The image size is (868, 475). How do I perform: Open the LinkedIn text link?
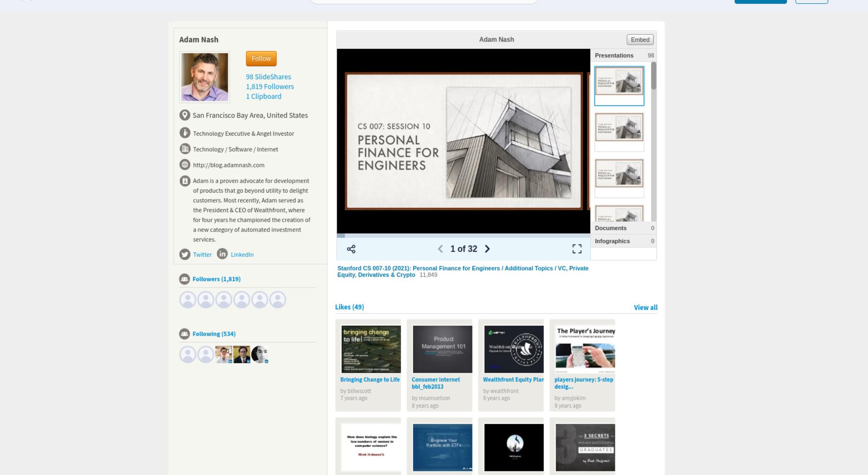(242, 255)
